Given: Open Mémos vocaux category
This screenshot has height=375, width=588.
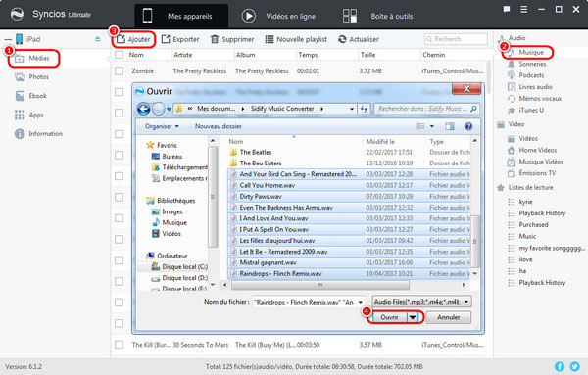Looking at the screenshot, I should click(540, 99).
